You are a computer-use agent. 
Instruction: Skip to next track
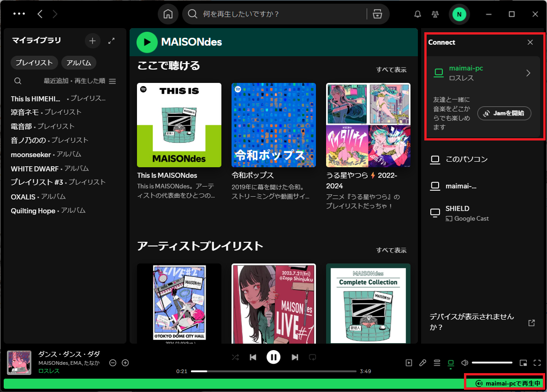(295, 357)
